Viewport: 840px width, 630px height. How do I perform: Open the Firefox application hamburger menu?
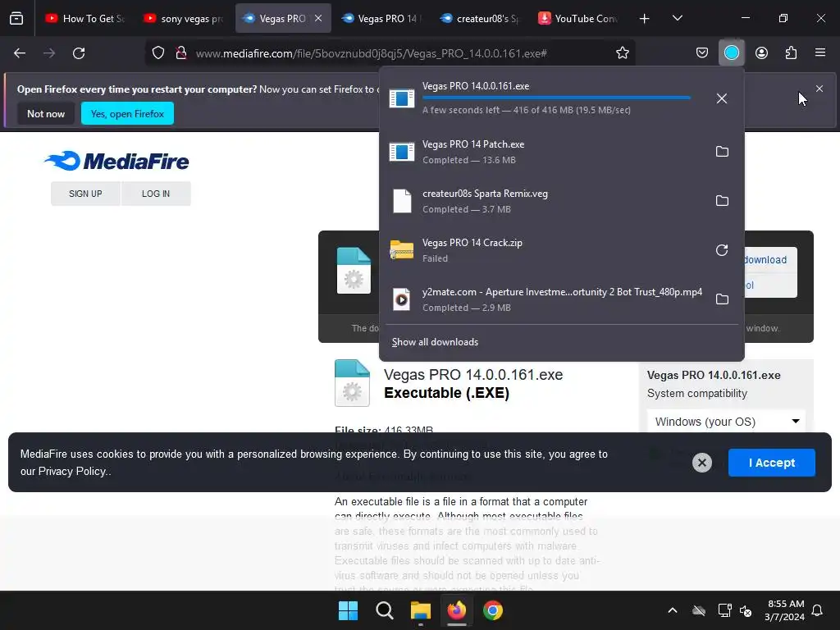[x=819, y=53]
